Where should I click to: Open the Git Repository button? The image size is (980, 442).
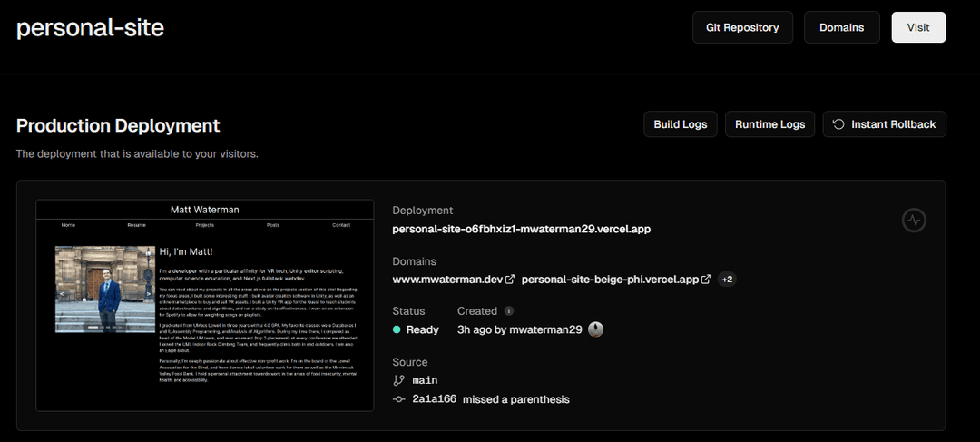[742, 27]
